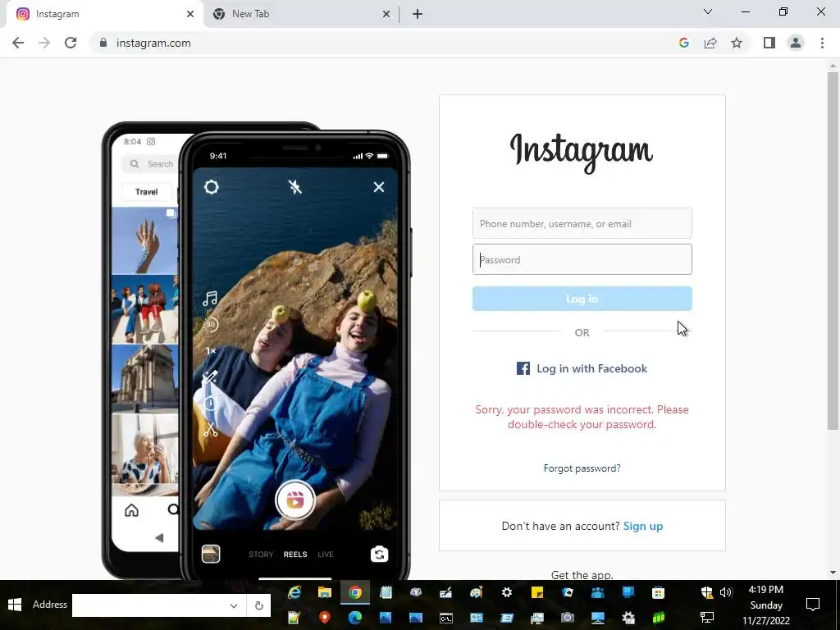Viewport: 840px width, 630px height.
Task: Close the New Tab tab
Action: coord(386,14)
